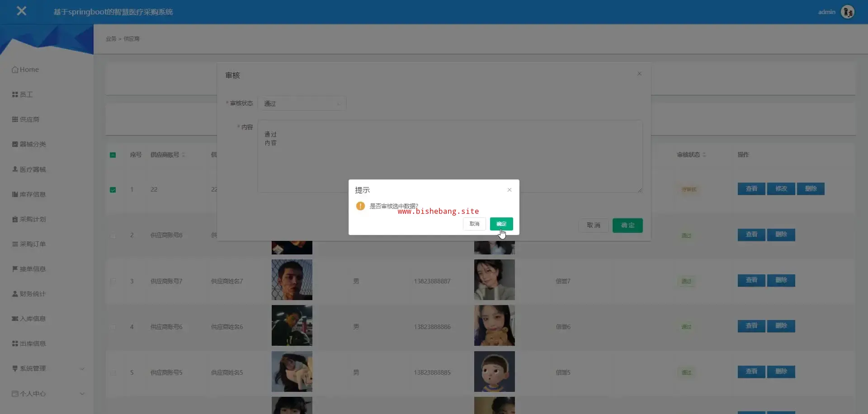The height and width of the screenshot is (414, 868).
Task: Uncheck the checkbox for row 1
Action: (x=113, y=190)
